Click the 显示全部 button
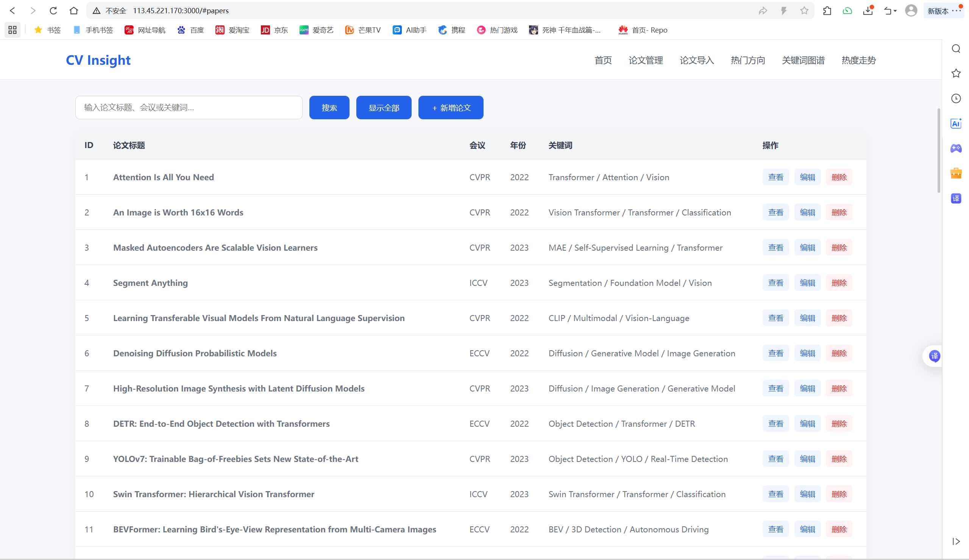 pos(384,108)
